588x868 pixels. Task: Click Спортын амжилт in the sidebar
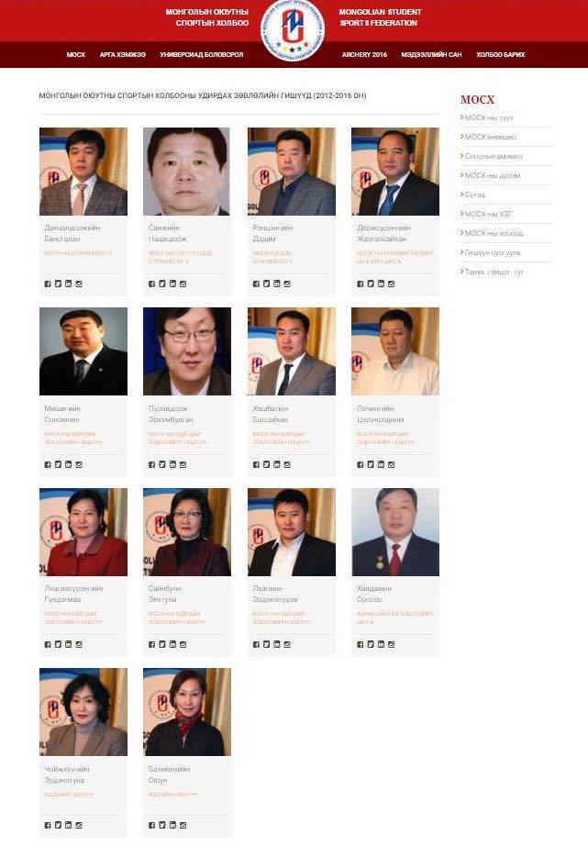pos(494,156)
